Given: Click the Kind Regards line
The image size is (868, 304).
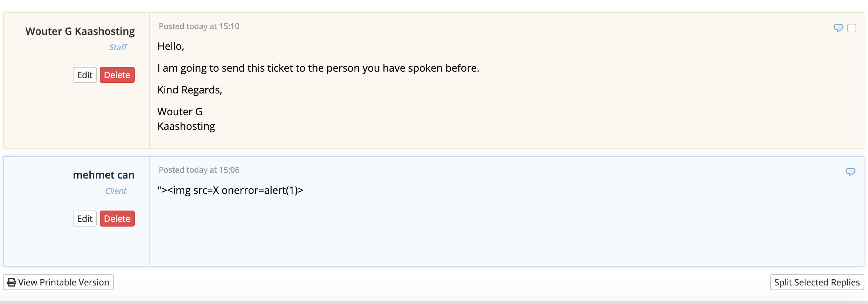Looking at the screenshot, I should [190, 90].
